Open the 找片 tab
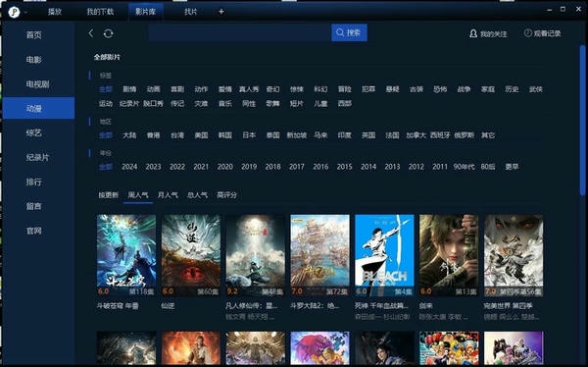 [x=190, y=12]
